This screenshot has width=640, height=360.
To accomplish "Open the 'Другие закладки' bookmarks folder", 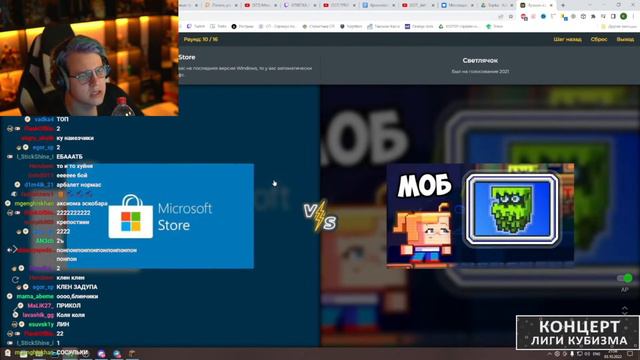I will 619,27.
